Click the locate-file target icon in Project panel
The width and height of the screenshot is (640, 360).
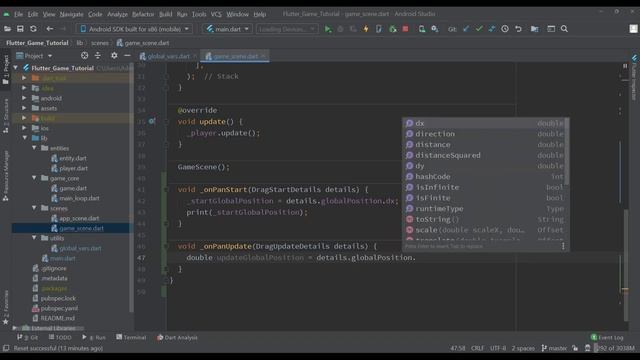(x=84, y=56)
